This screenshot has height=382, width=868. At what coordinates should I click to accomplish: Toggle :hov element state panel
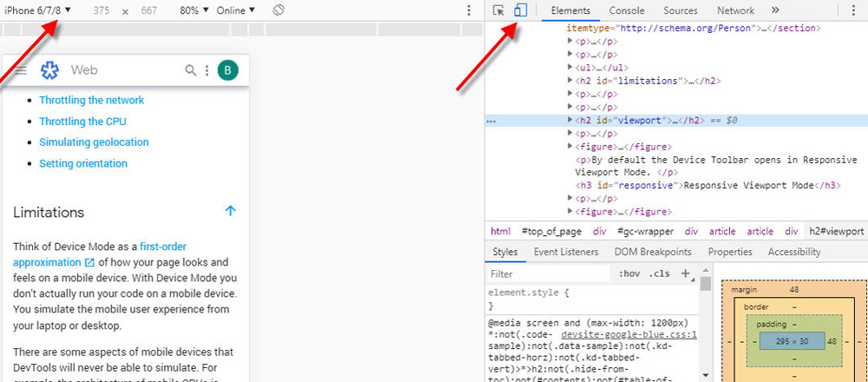pos(629,273)
